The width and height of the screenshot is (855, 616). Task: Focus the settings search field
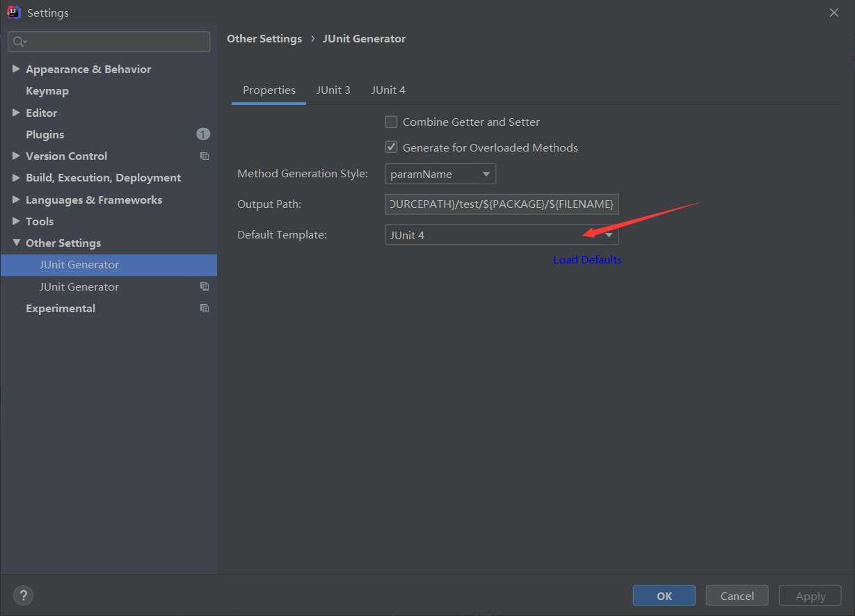(x=109, y=42)
